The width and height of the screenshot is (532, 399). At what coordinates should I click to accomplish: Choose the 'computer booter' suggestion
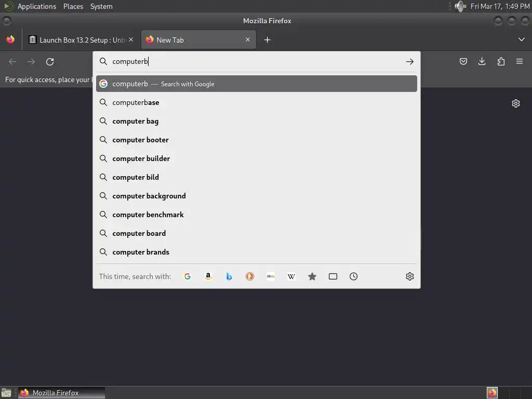pyautogui.click(x=257, y=140)
